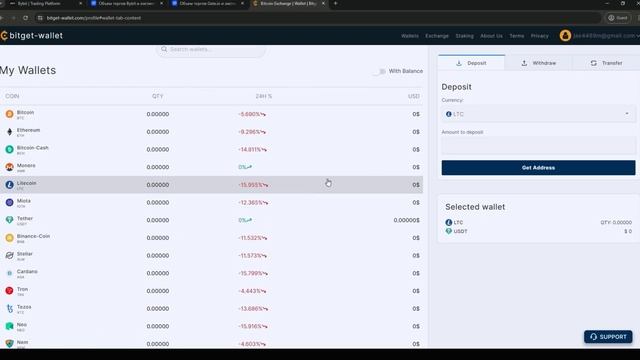640x360 pixels.
Task: Click the Binance-Coin icon
Action: pos(9,238)
